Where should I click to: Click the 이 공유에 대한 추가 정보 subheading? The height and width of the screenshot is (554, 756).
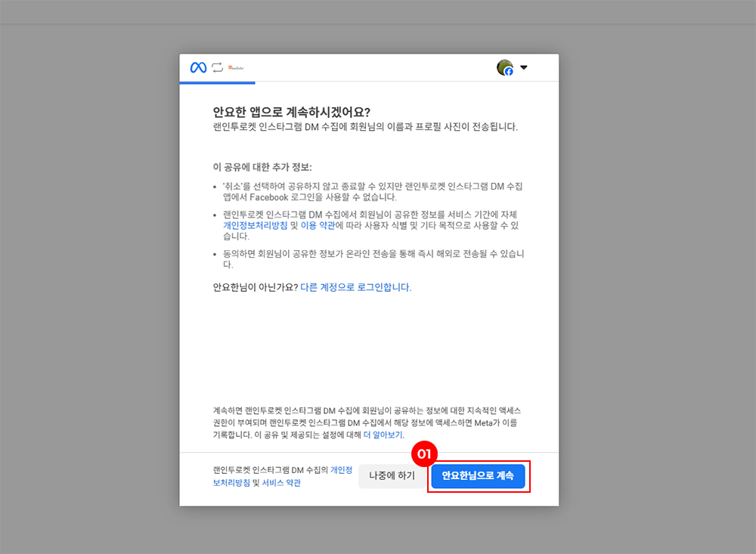[x=262, y=166]
